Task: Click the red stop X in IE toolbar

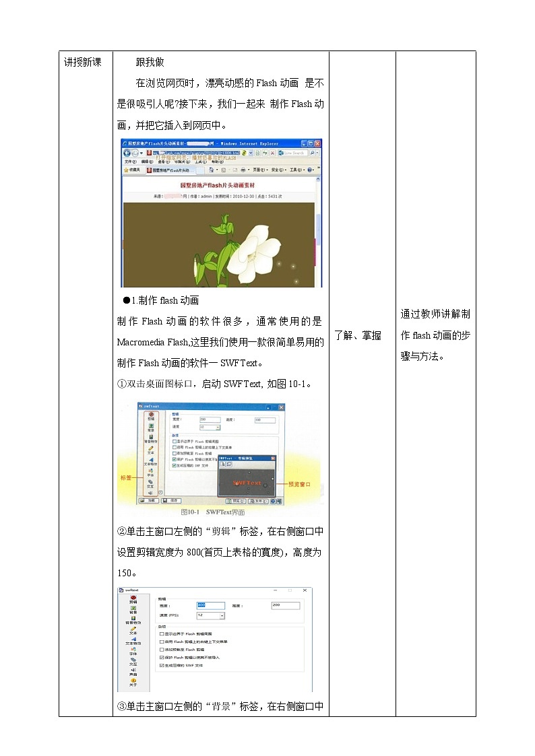Action: tap(273, 153)
